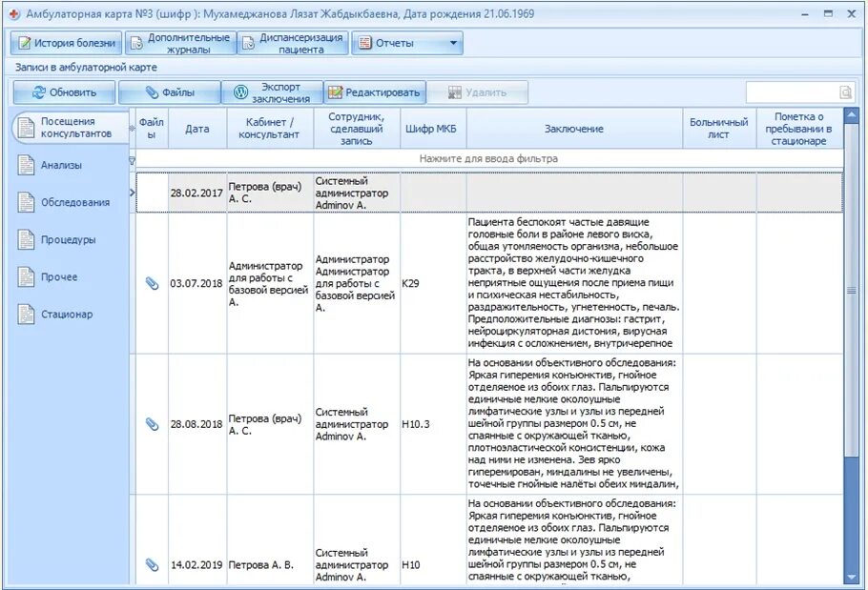Select the 28.02.2017 date cell
Image resolution: width=868 pixels, height=590 pixels.
point(197,193)
